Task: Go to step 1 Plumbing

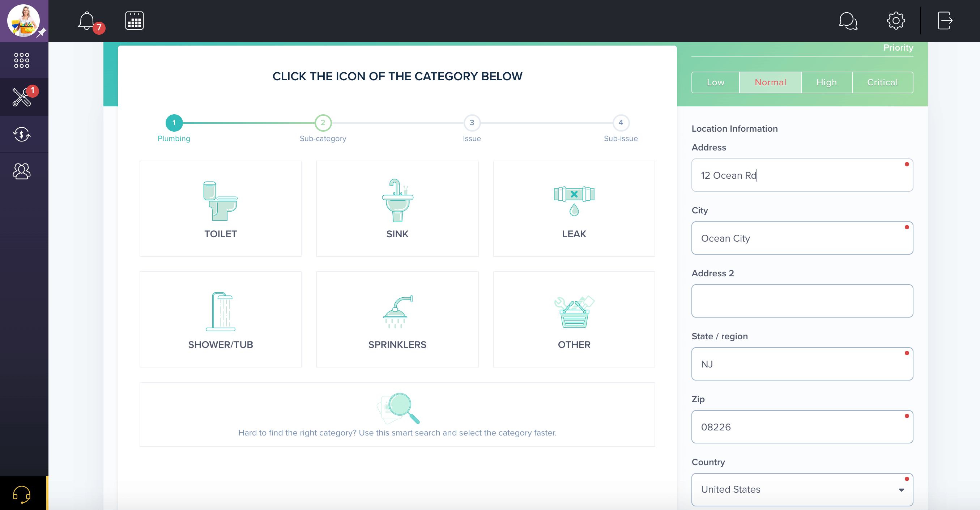Action: 174,123
